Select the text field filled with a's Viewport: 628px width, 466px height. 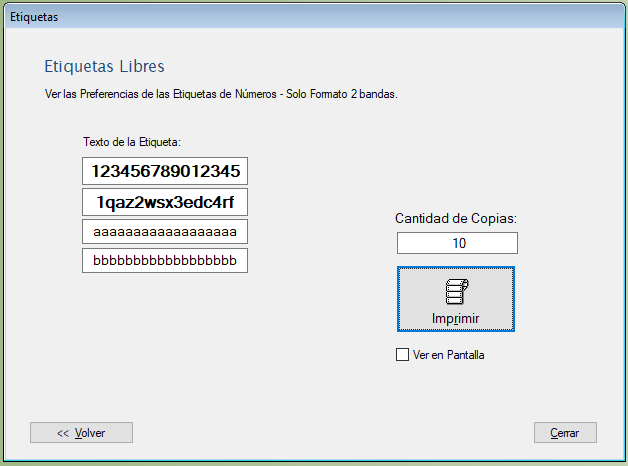(165, 232)
